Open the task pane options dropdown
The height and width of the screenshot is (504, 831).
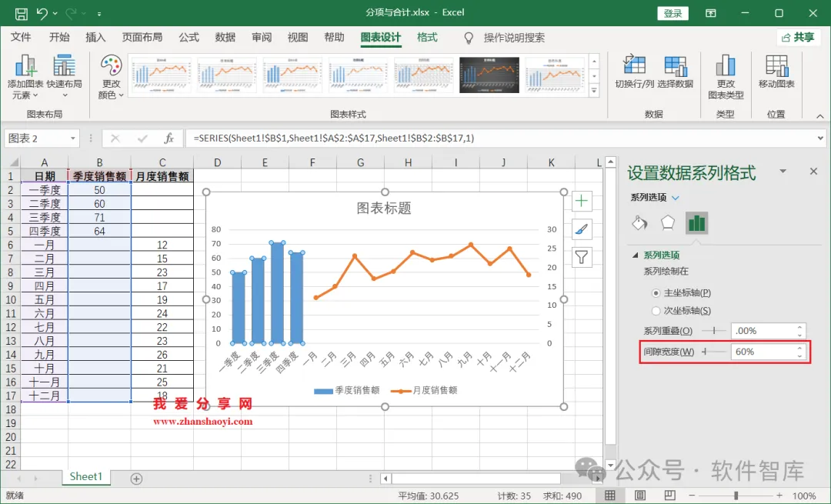[x=783, y=171]
